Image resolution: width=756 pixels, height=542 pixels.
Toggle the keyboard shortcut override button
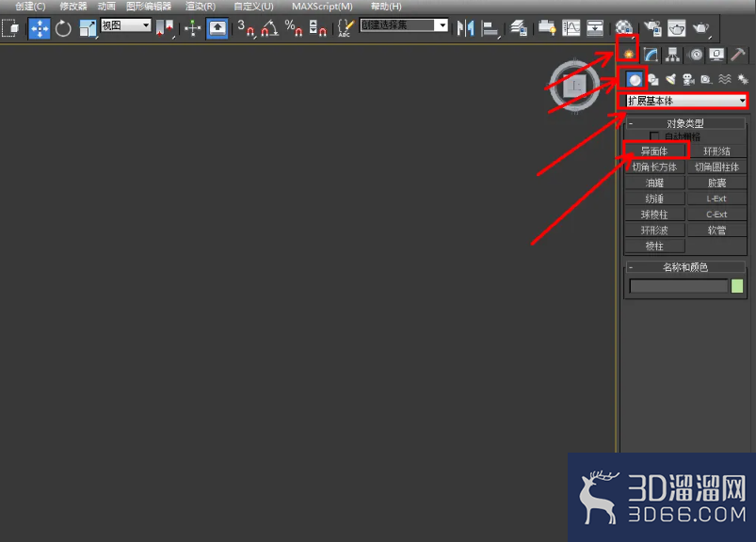coord(217,28)
